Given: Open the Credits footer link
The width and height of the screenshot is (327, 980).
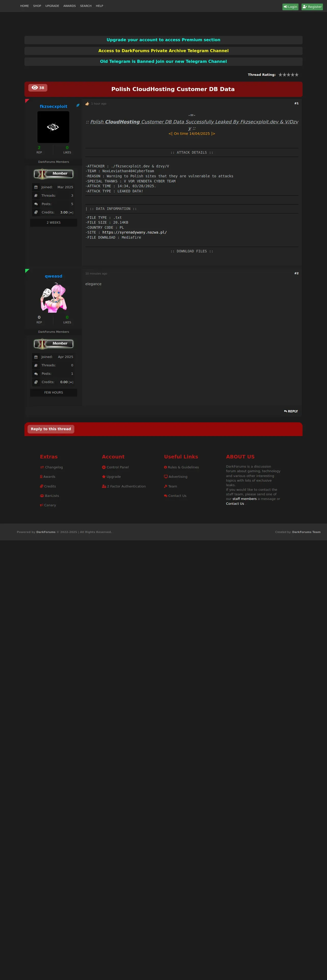Looking at the screenshot, I should pos(48,486).
